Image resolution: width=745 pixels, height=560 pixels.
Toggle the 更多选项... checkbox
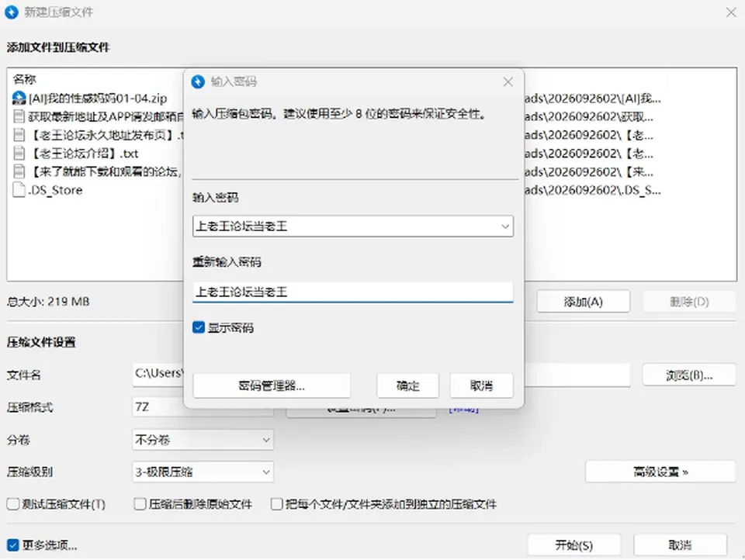click(13, 545)
